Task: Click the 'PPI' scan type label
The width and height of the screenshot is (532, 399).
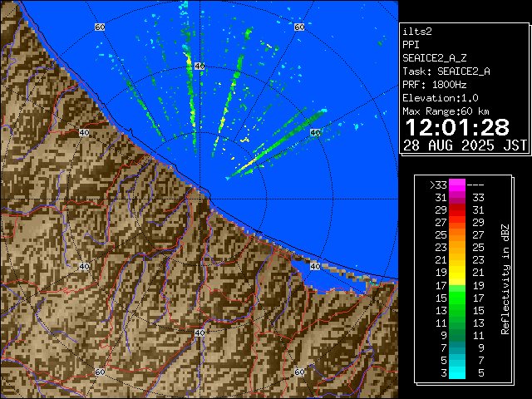Action: point(411,44)
